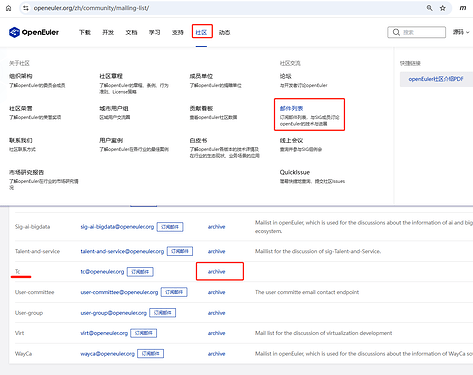Screen dimensions: 473x375
Task: Subscribe to the user-committee mailing list
Action: (174, 292)
